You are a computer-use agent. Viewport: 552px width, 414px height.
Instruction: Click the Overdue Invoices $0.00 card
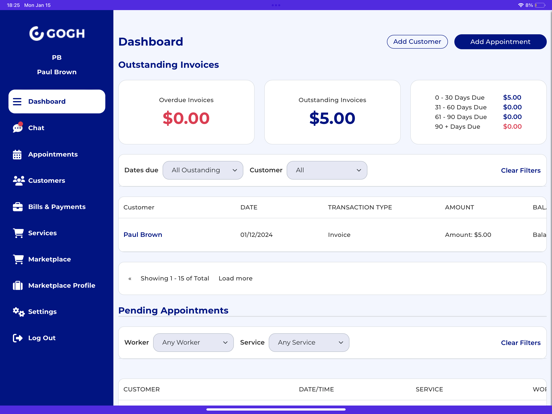186,112
